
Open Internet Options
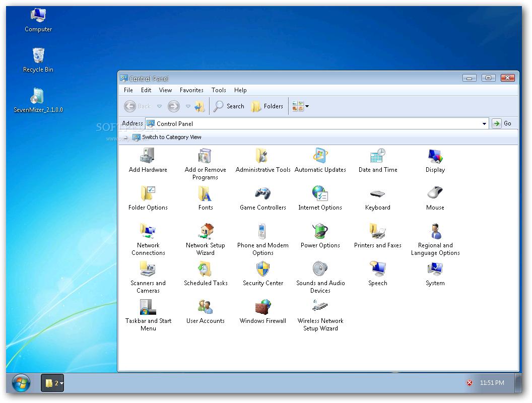[x=320, y=198]
